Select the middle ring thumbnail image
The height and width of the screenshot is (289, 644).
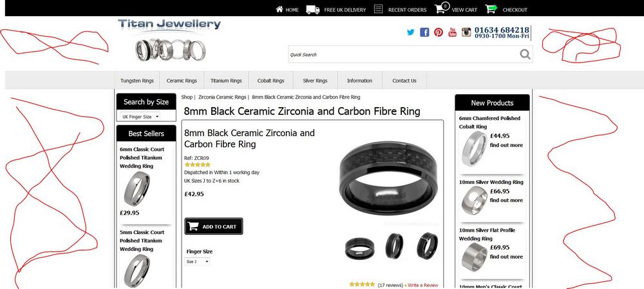(394, 246)
